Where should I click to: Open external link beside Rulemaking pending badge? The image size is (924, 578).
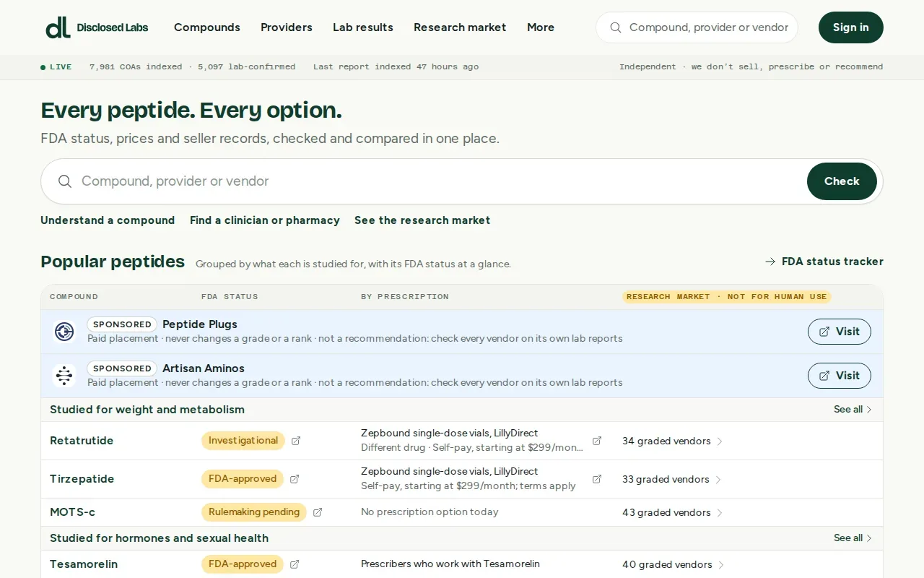click(318, 512)
